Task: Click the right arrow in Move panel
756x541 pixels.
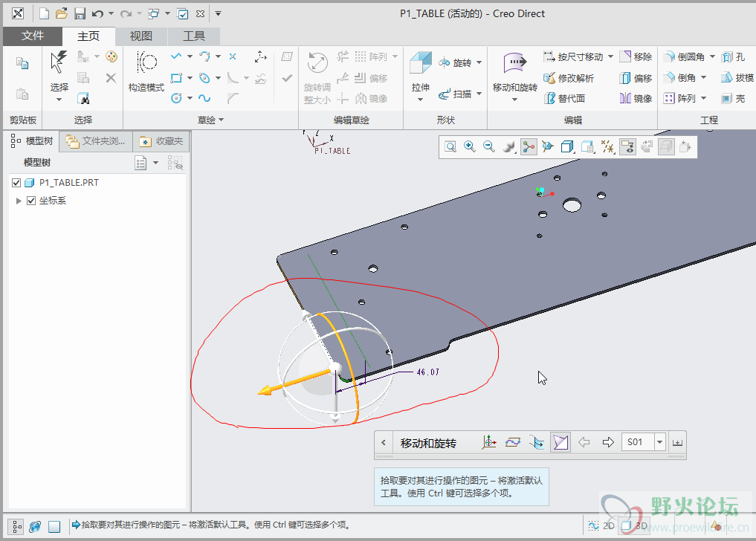Action: pos(608,442)
